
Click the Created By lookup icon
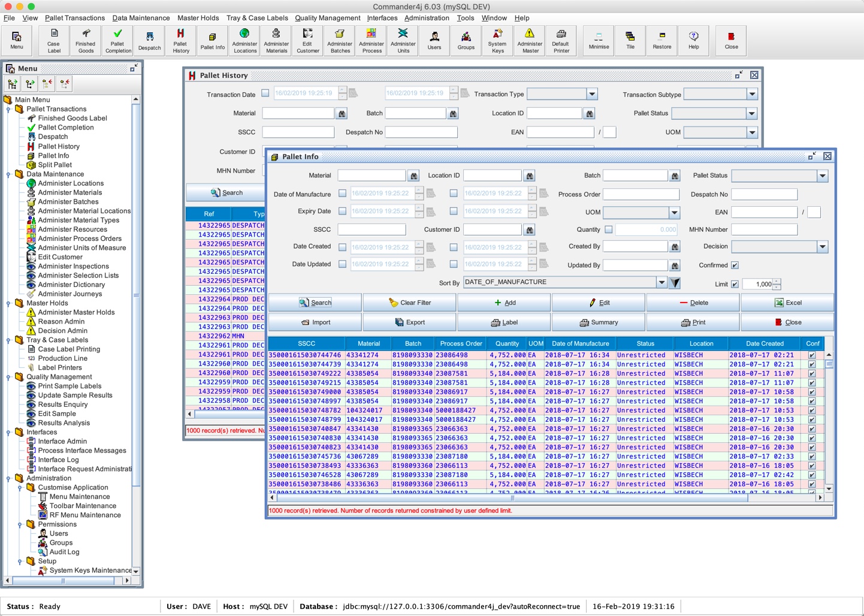[x=675, y=247]
